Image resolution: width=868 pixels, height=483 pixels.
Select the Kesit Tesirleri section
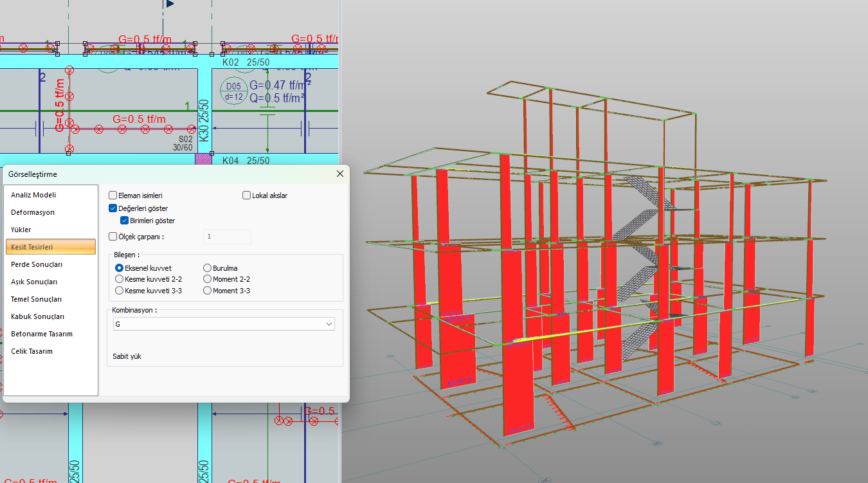51,247
